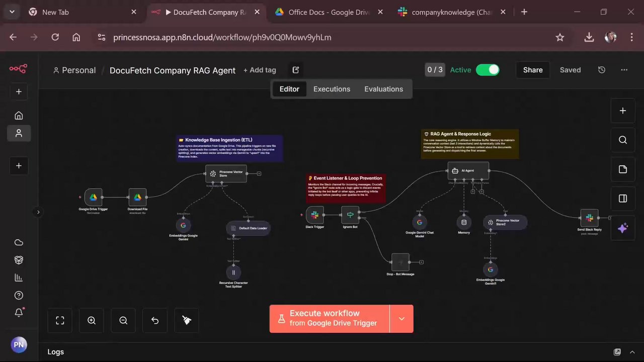Click the lower plus button in the left sidebar
Viewport: 644px width, 362px height.
(19, 165)
